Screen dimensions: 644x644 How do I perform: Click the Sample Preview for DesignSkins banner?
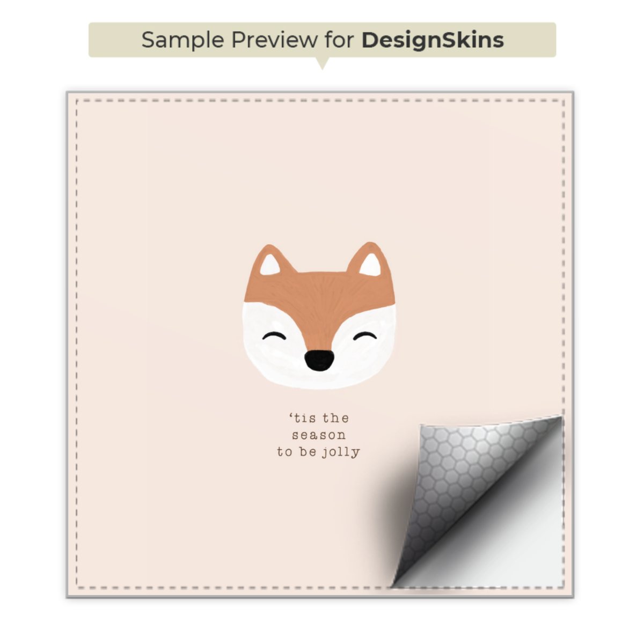(322, 40)
